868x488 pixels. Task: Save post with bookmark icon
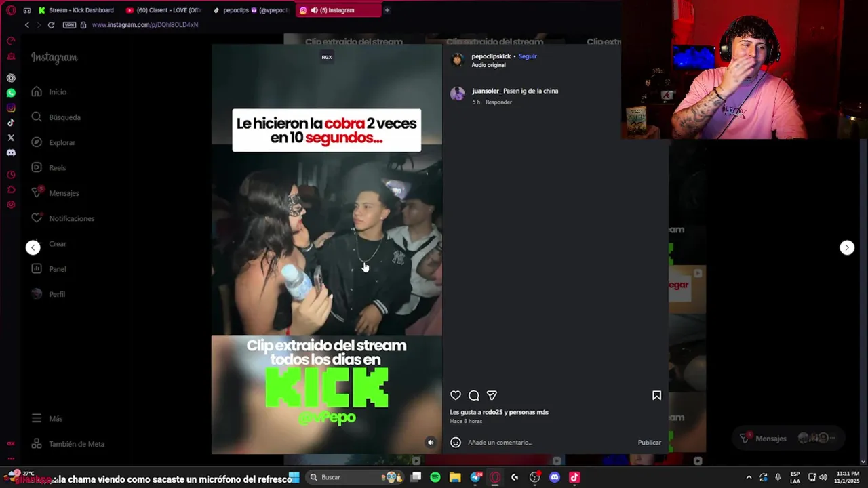pos(656,395)
